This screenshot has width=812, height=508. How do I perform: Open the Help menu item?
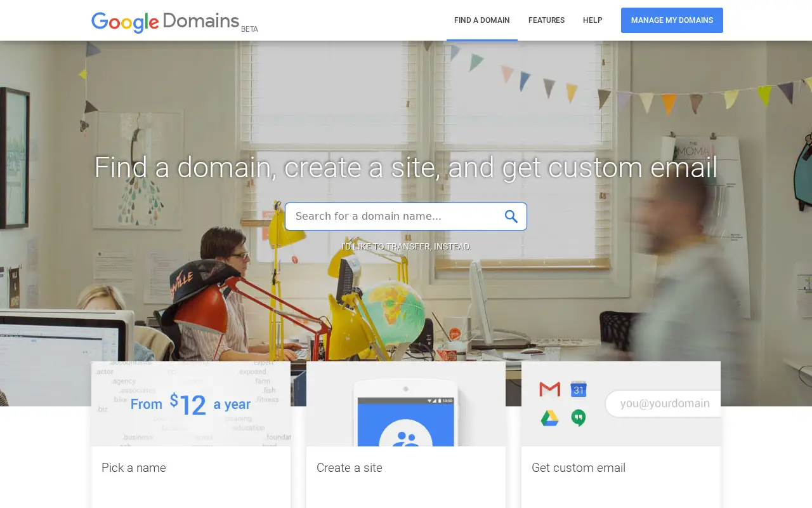pos(593,20)
